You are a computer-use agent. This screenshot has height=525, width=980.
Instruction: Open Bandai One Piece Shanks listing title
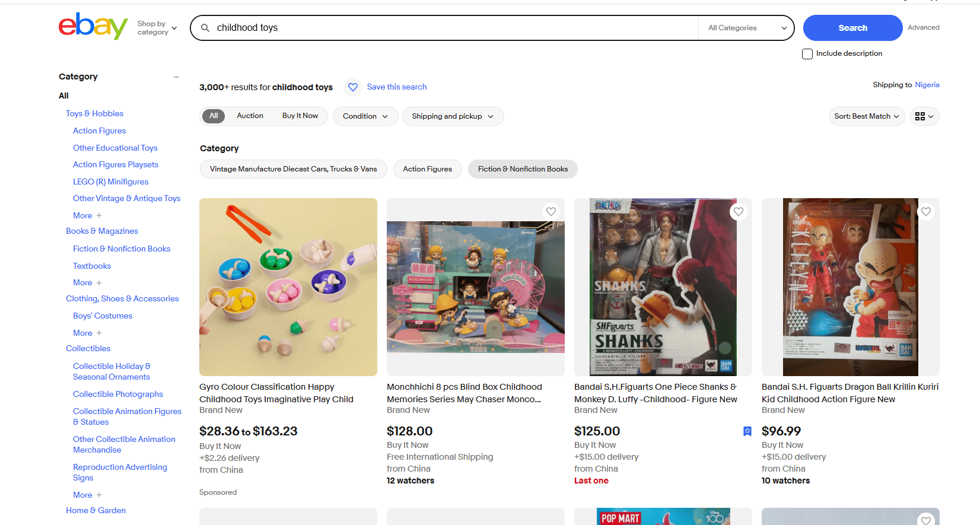click(x=656, y=393)
